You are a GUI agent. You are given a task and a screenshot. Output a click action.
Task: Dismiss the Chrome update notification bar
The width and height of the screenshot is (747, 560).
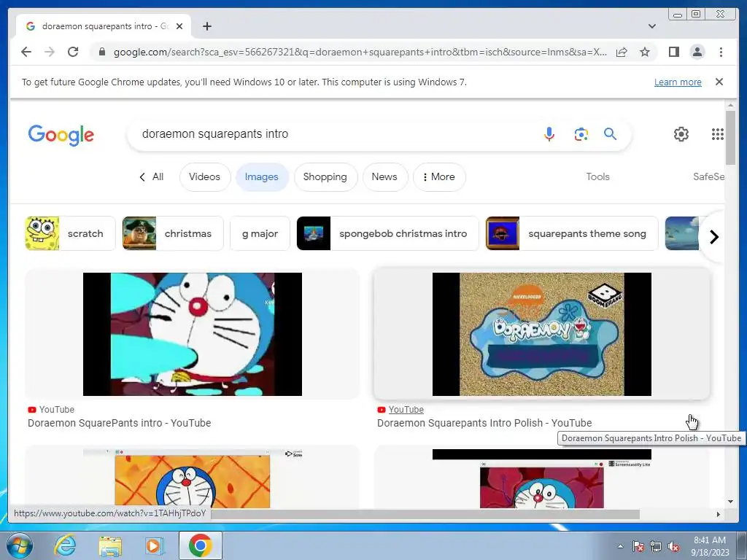pyautogui.click(x=719, y=82)
